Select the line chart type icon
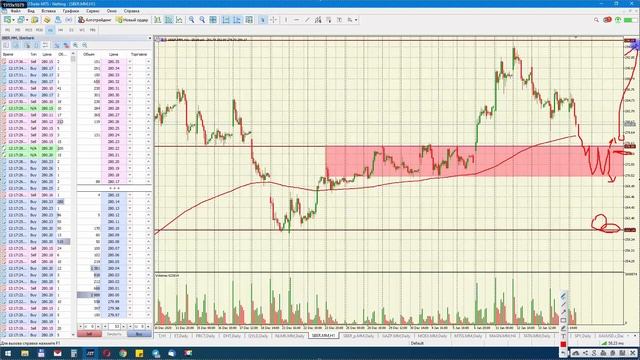The image size is (640, 360). [179, 20]
